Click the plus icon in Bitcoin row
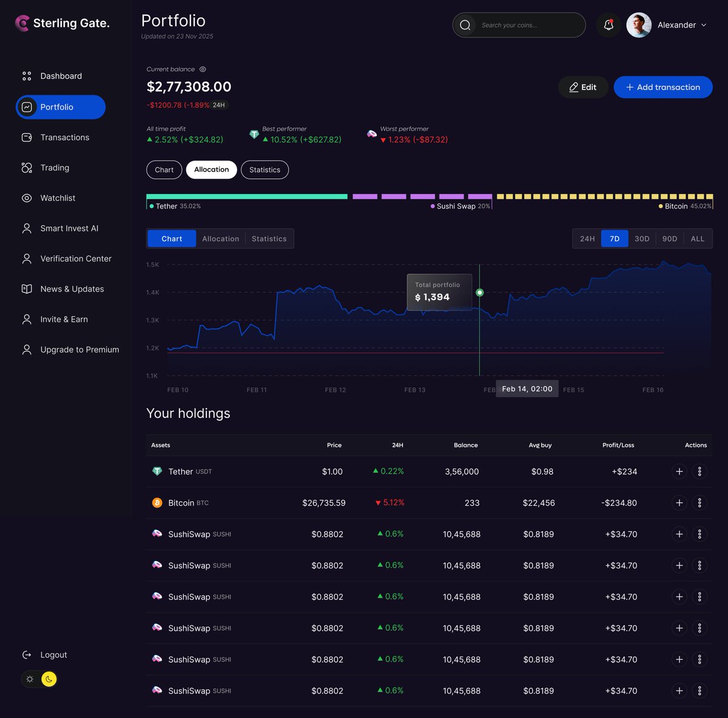Image resolution: width=728 pixels, height=718 pixels. pos(679,503)
